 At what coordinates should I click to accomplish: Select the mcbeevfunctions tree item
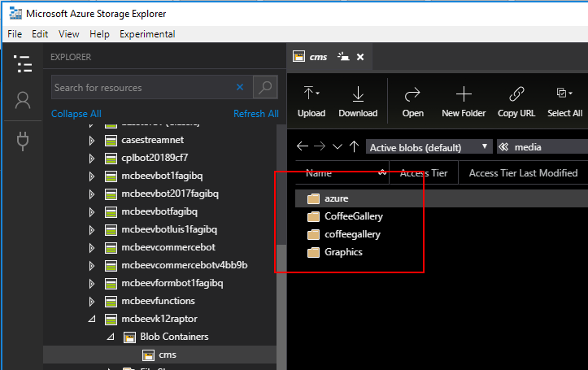(158, 301)
